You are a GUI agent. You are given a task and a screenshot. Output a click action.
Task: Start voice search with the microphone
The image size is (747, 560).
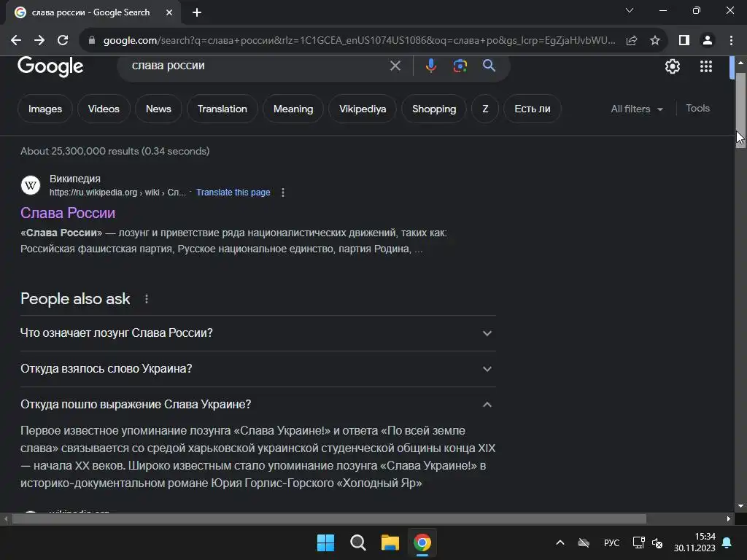(430, 66)
